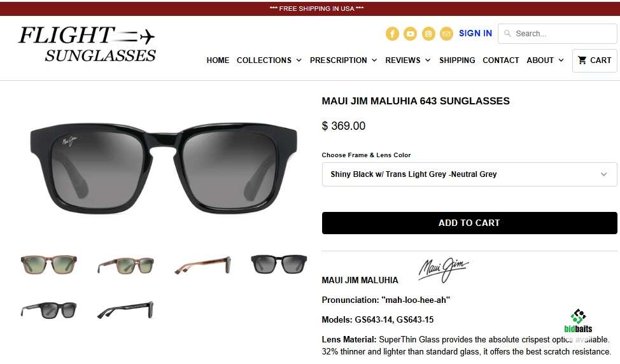620x364 pixels.
Task: Open the Facebook social icon
Action: [x=392, y=34]
